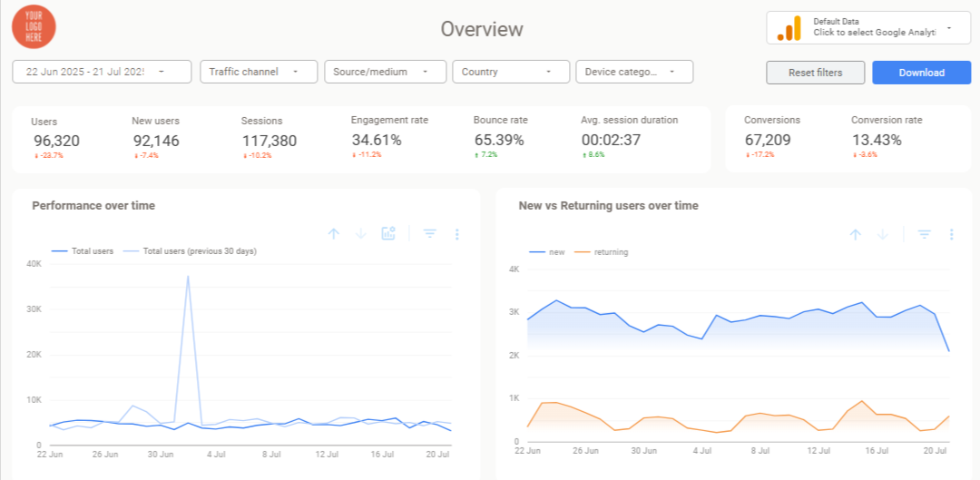Expand the Device category filter
The width and height of the screenshot is (980, 480).
(634, 72)
